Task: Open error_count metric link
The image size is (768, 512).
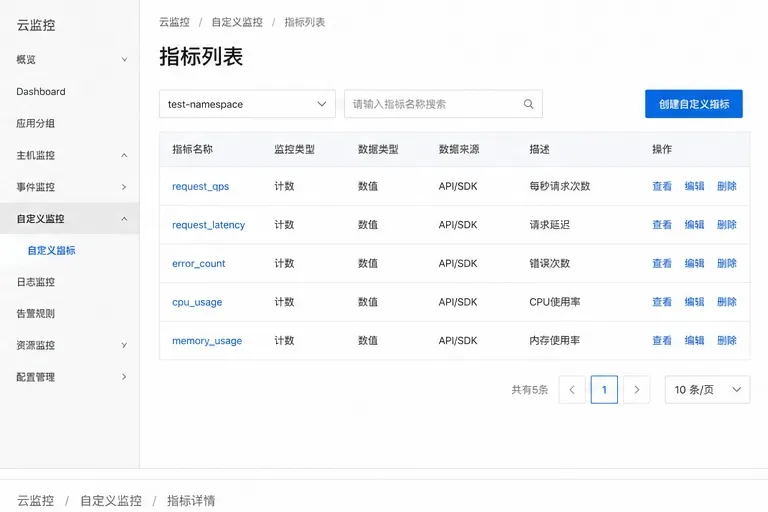Action: [x=198, y=264]
